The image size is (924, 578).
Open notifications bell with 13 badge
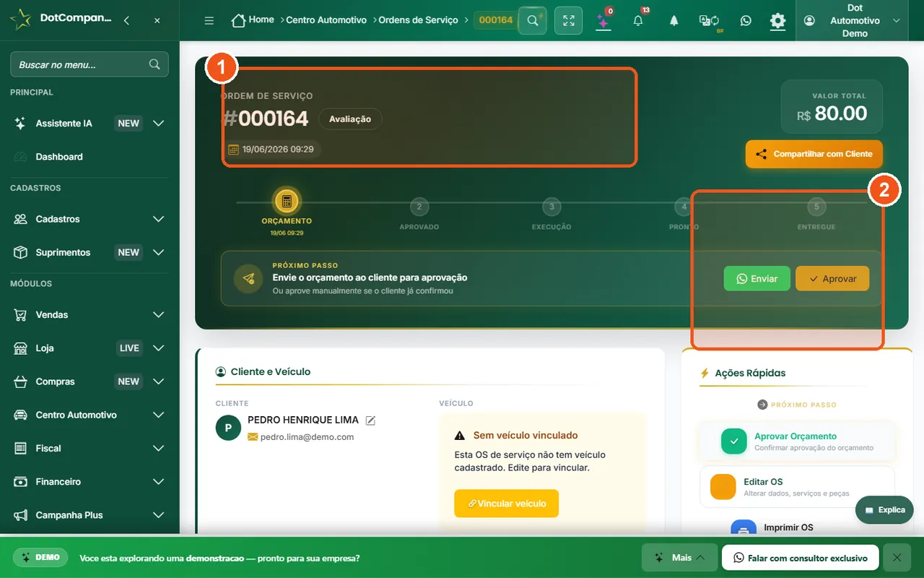coord(638,20)
